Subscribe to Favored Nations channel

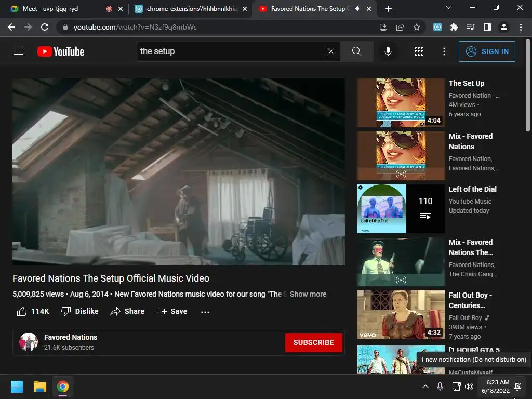(313, 342)
